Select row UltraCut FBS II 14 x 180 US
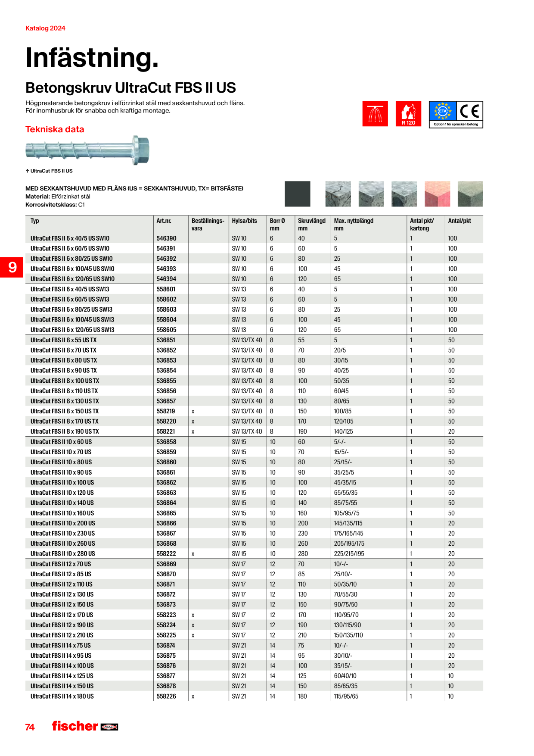This screenshot has width=534, height=756. coord(254,697)
